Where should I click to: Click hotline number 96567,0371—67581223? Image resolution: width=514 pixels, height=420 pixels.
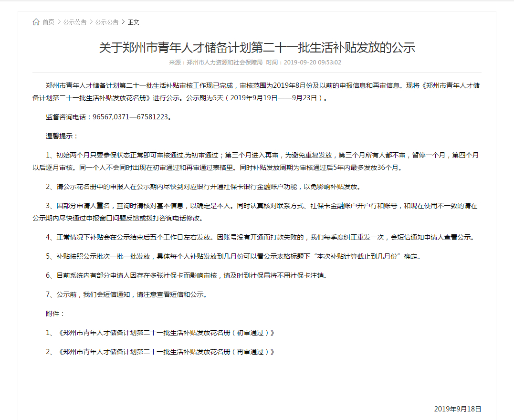tap(130, 117)
